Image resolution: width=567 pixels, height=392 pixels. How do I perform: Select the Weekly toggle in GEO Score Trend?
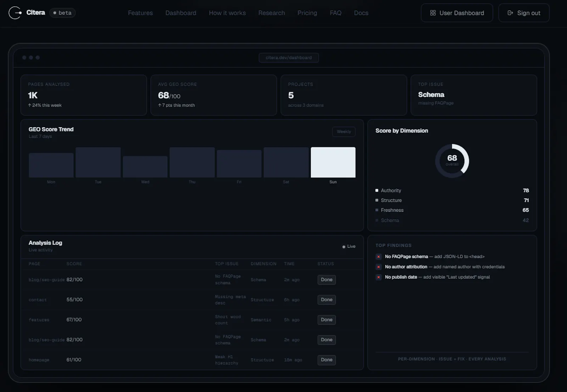(344, 131)
